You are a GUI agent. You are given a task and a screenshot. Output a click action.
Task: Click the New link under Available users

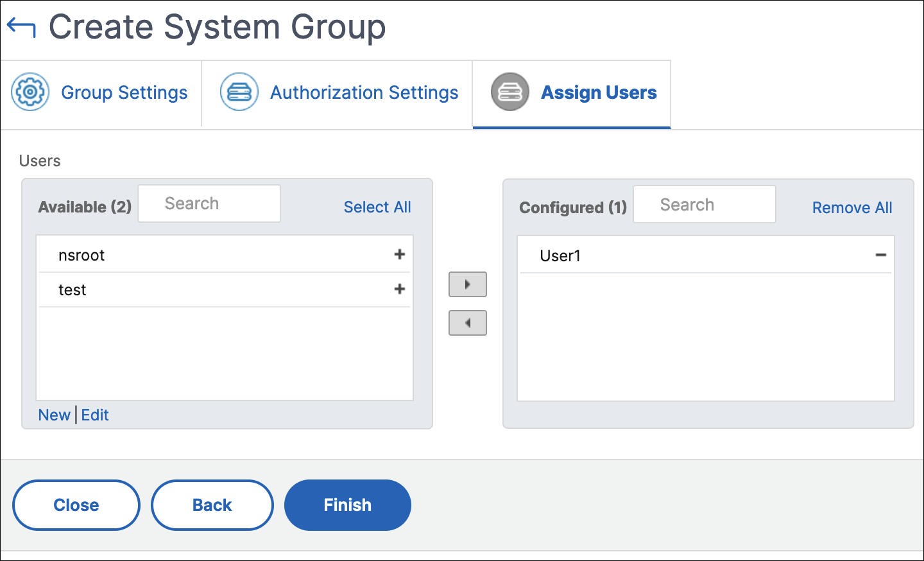click(54, 415)
